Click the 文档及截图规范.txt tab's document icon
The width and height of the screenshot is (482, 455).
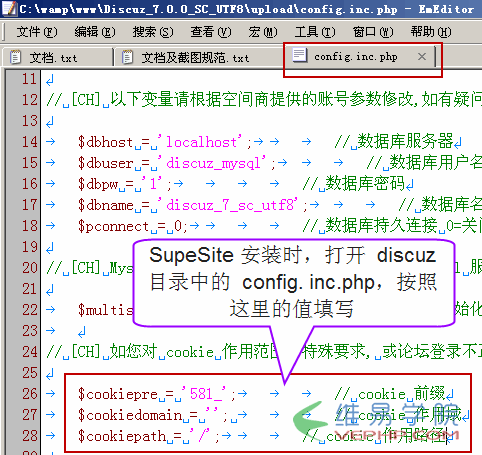click(x=127, y=57)
